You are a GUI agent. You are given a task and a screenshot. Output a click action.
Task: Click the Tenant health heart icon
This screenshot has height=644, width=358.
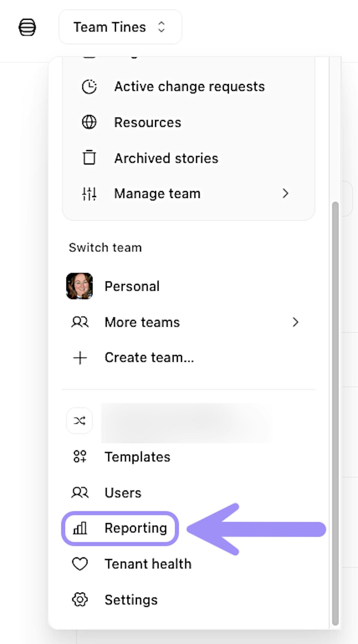(x=80, y=564)
